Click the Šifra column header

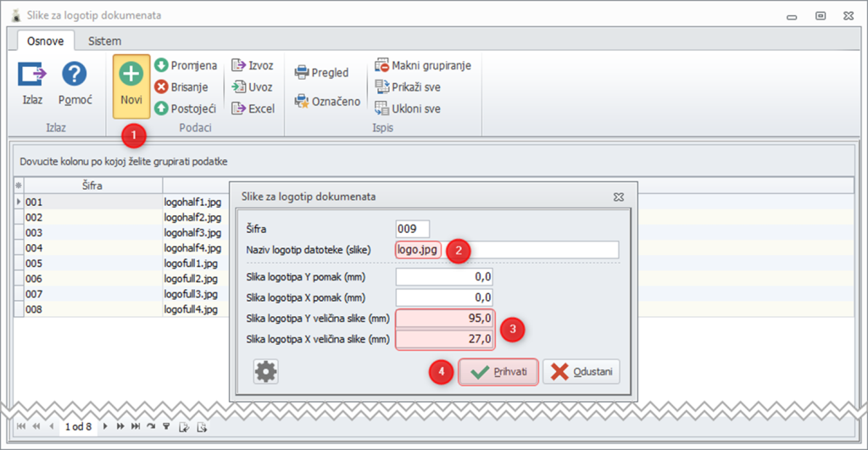(93, 186)
